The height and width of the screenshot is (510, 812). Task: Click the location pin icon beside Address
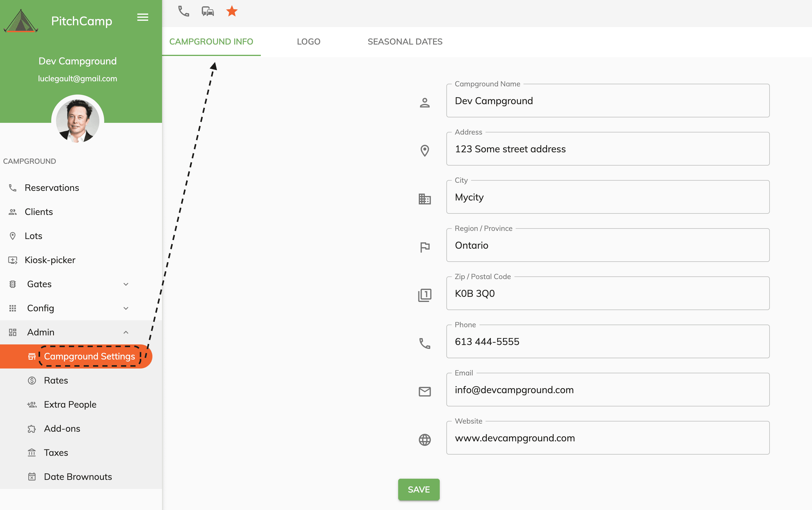tap(425, 151)
